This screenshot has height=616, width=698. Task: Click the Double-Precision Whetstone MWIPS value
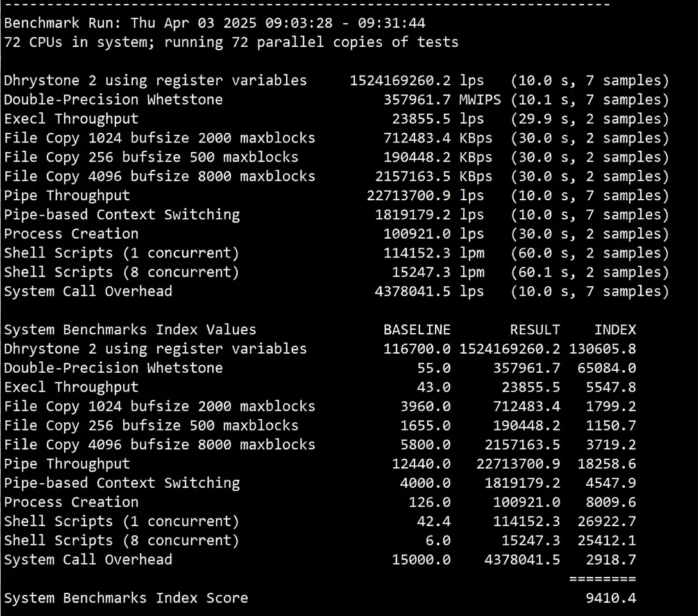pos(426,99)
